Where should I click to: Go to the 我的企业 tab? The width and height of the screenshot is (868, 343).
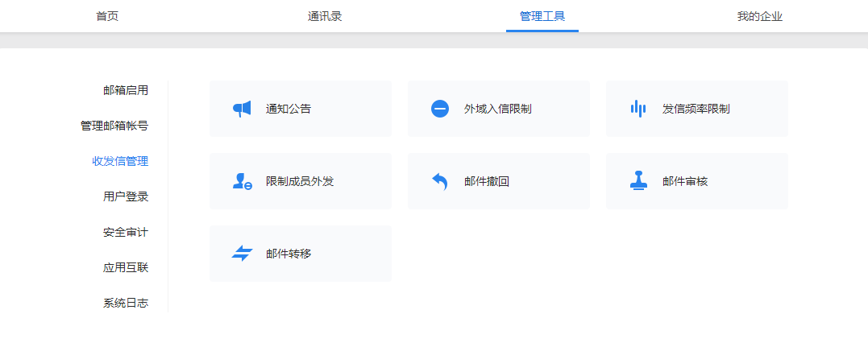click(x=759, y=16)
